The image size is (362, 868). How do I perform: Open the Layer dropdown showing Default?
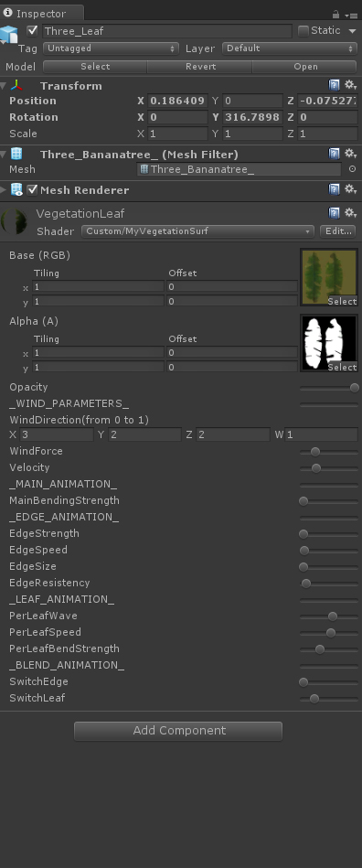tap(290, 48)
